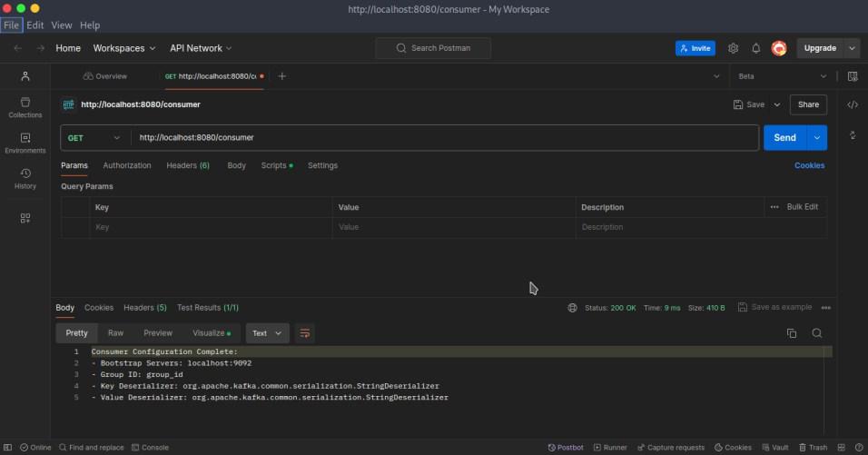
Task: Click Bulk Edit for query params
Action: tap(802, 207)
